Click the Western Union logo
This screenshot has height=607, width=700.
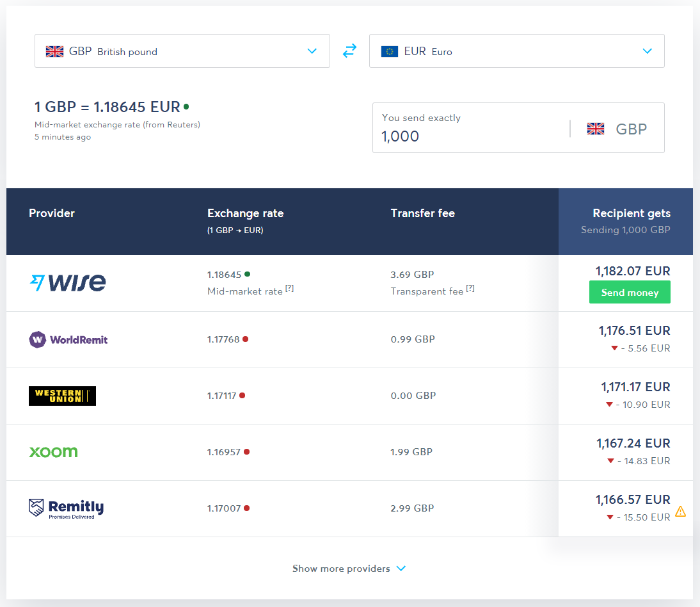(62, 396)
